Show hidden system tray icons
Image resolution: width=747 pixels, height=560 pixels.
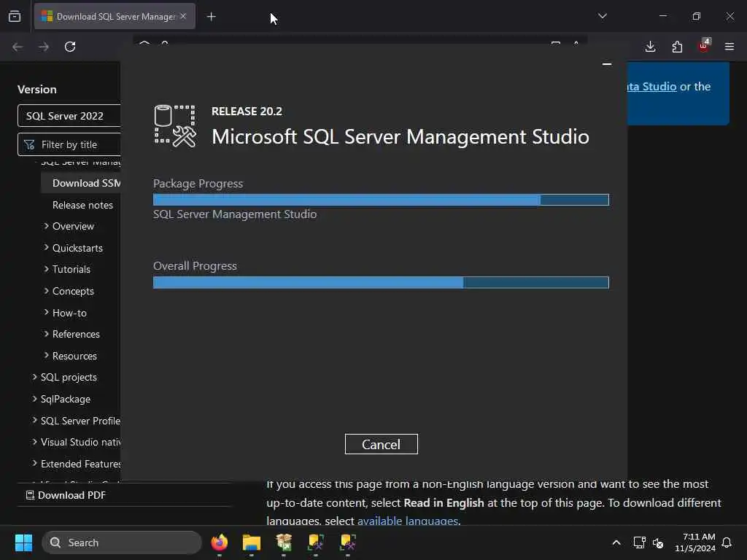click(616, 542)
